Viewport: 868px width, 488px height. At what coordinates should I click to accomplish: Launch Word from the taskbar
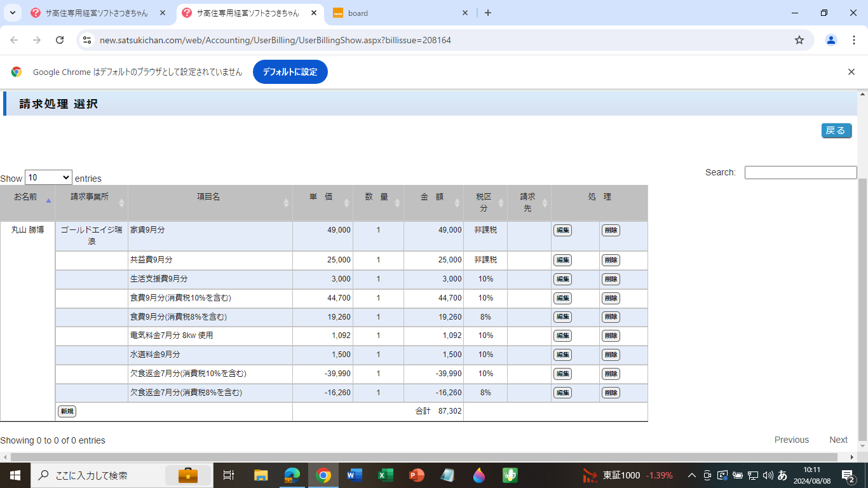point(355,475)
